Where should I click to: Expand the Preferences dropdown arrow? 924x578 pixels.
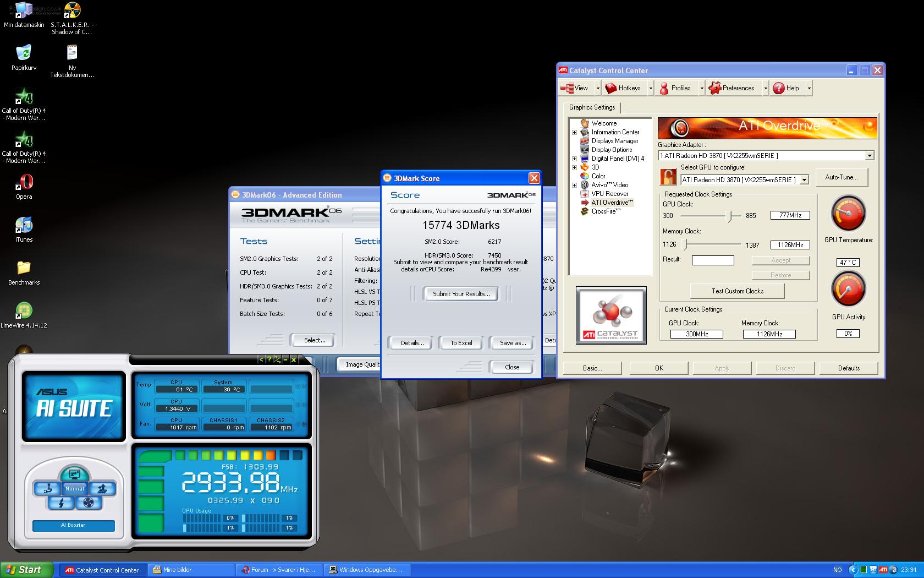click(765, 88)
